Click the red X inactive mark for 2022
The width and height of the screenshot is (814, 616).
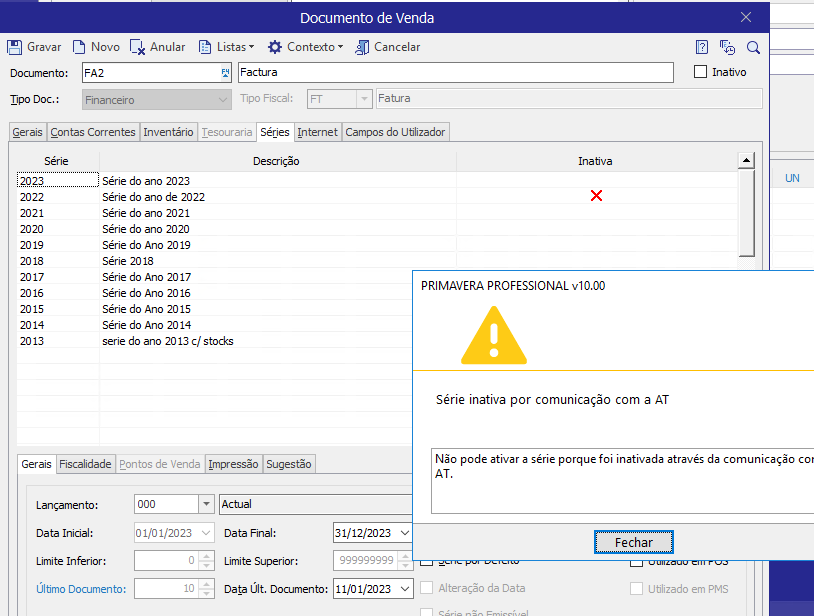596,197
